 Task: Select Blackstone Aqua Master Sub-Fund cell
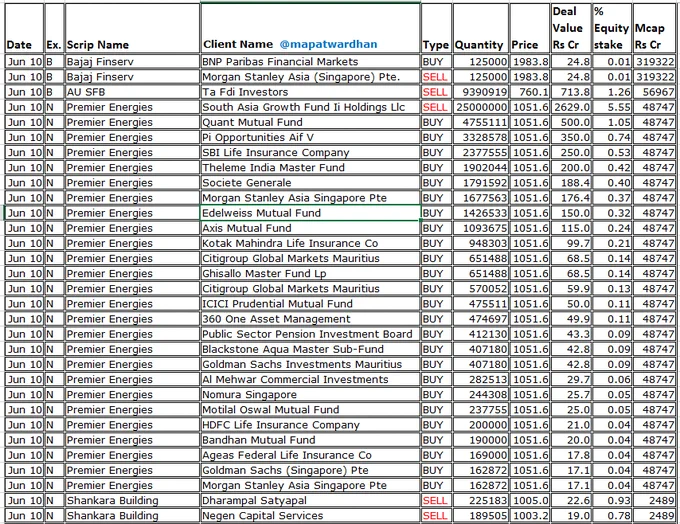pyautogui.click(x=311, y=349)
